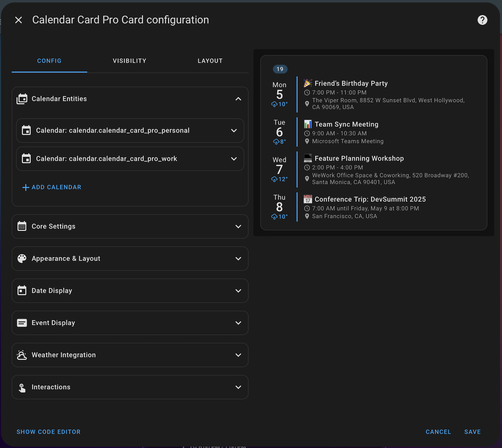The image size is (502, 448).
Task: Click the event count badge showing 19
Action: (280, 69)
